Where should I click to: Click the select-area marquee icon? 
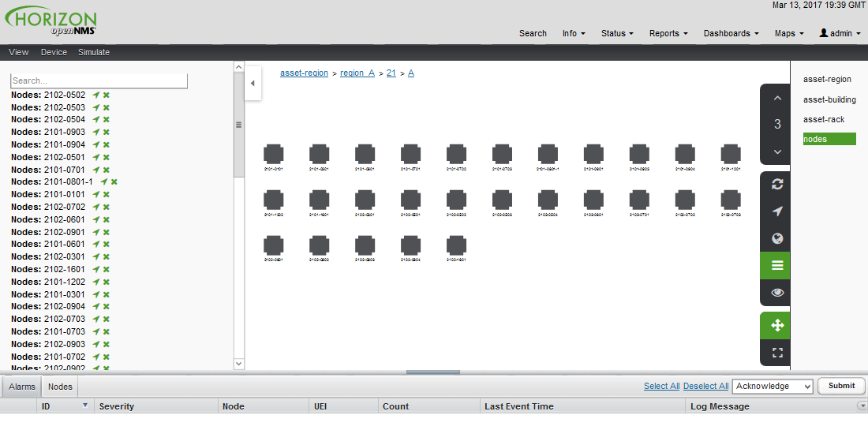point(777,353)
